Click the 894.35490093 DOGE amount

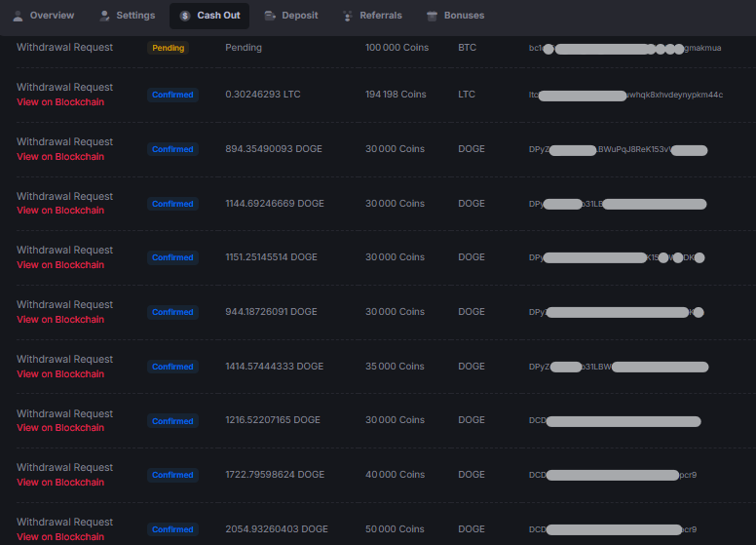274,148
